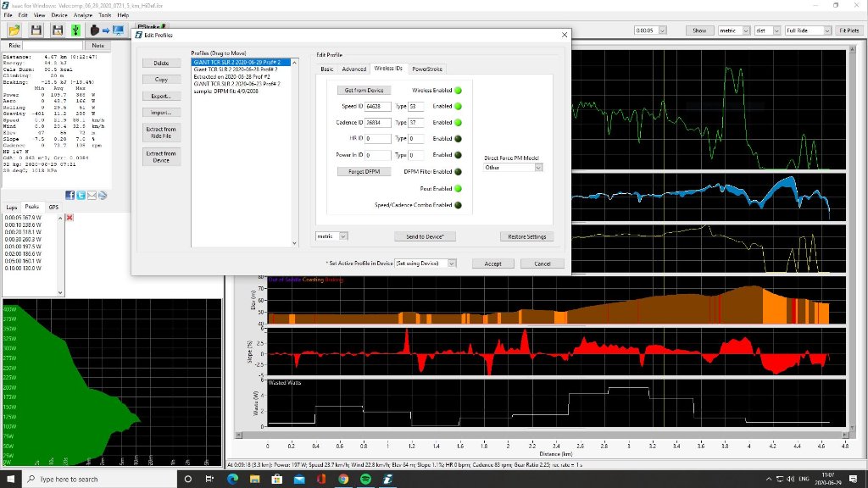
Task: Toggle the DFPM Filter Enabled indicator
Action: (x=458, y=171)
